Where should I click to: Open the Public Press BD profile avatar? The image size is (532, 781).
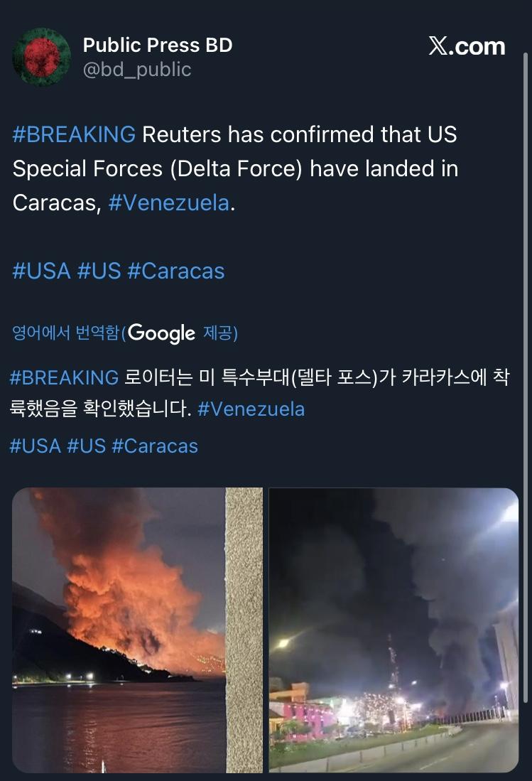coord(42,57)
